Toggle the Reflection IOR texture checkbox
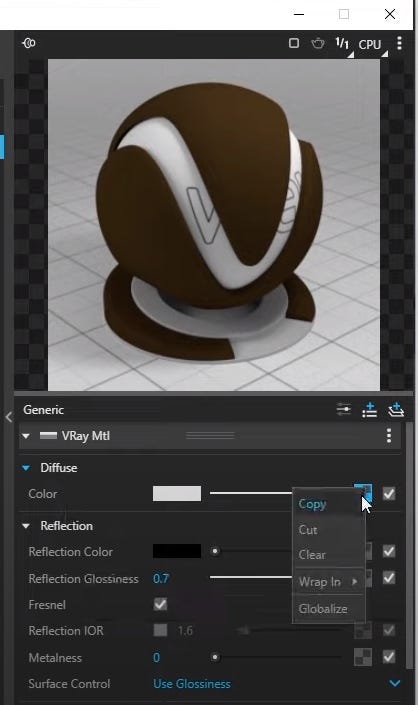 [389, 630]
